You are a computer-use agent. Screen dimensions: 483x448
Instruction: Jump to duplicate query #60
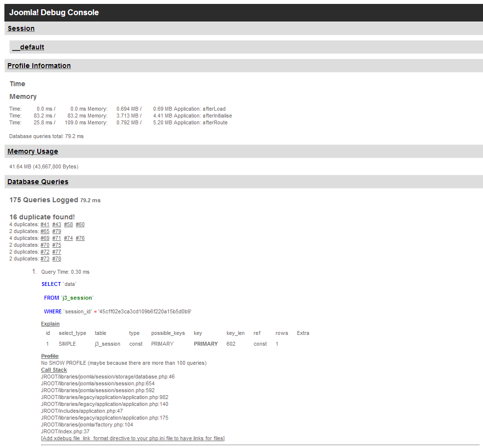80,225
